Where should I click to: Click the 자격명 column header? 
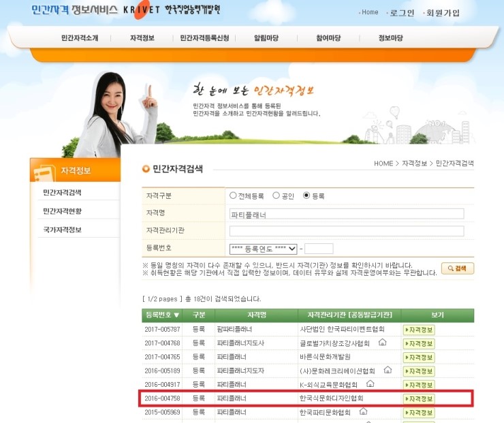257,315
